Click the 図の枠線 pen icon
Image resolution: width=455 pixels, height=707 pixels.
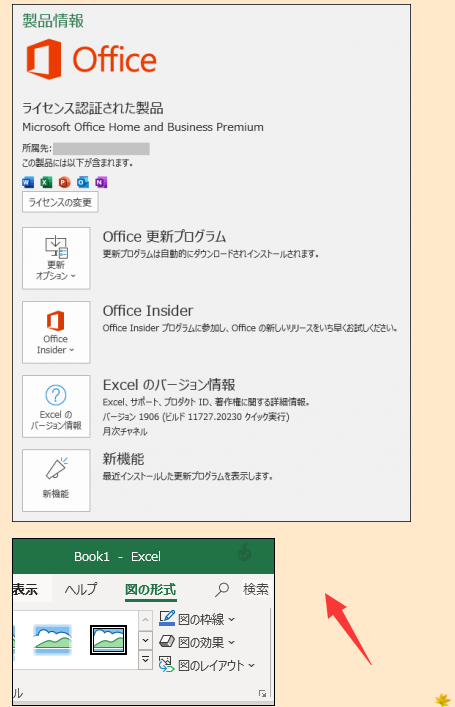[167, 618]
